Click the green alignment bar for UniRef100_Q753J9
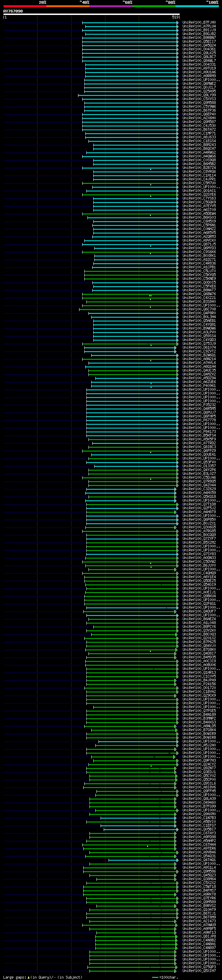Screen dimensions: 222x980 (x=130, y=344)
